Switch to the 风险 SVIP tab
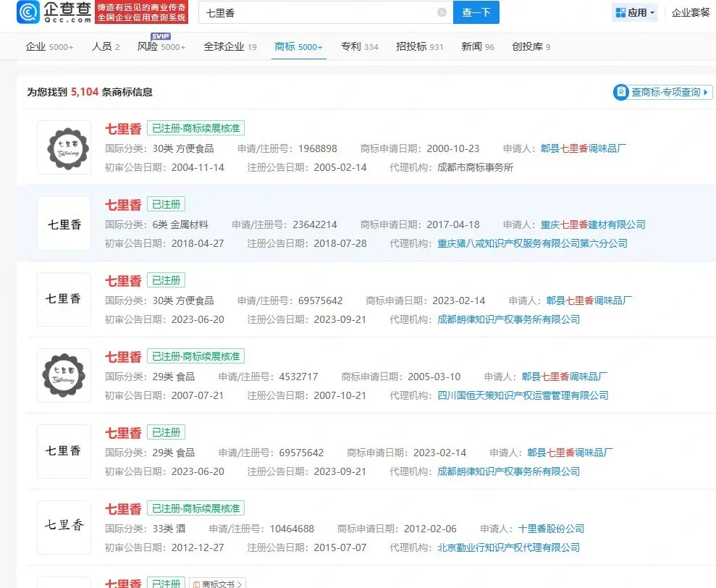 pos(161,46)
